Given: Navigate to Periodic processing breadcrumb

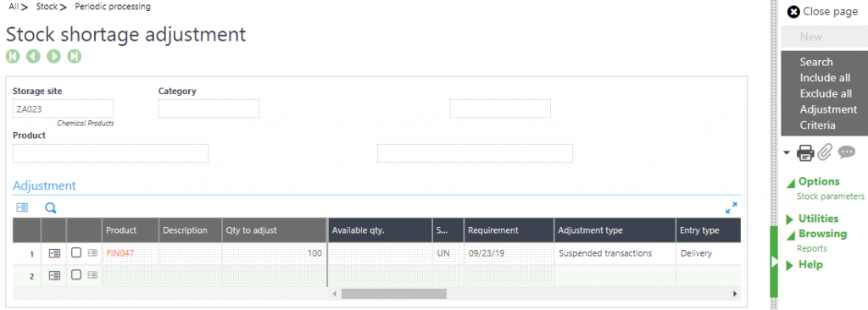Looking at the screenshot, I should tap(113, 7).
